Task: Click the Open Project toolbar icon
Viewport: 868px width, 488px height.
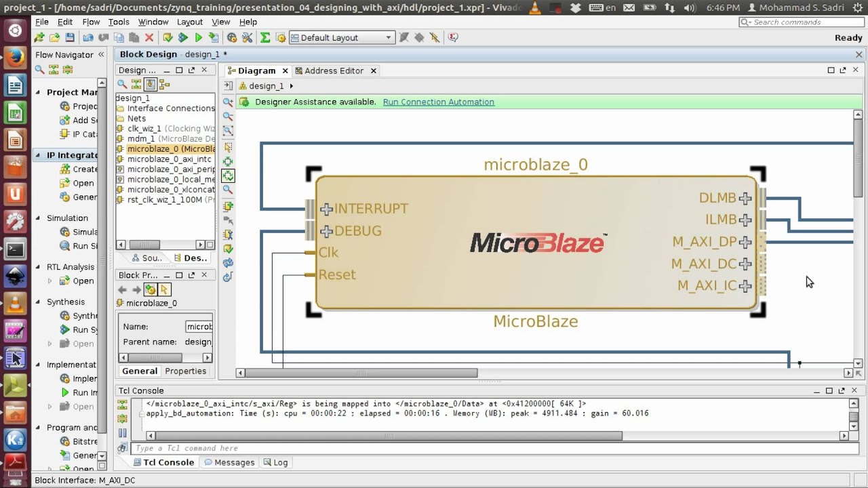Action: click(x=54, y=38)
